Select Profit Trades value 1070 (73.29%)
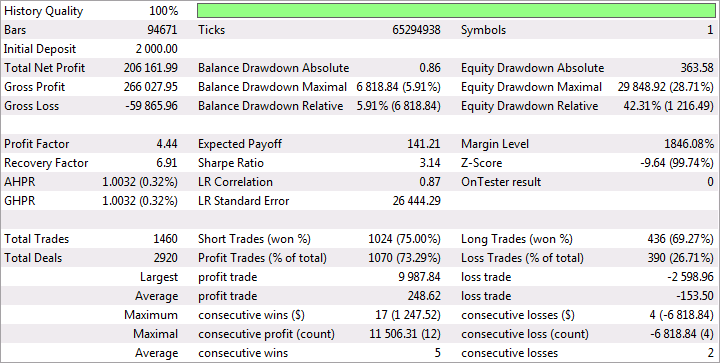 405,258
